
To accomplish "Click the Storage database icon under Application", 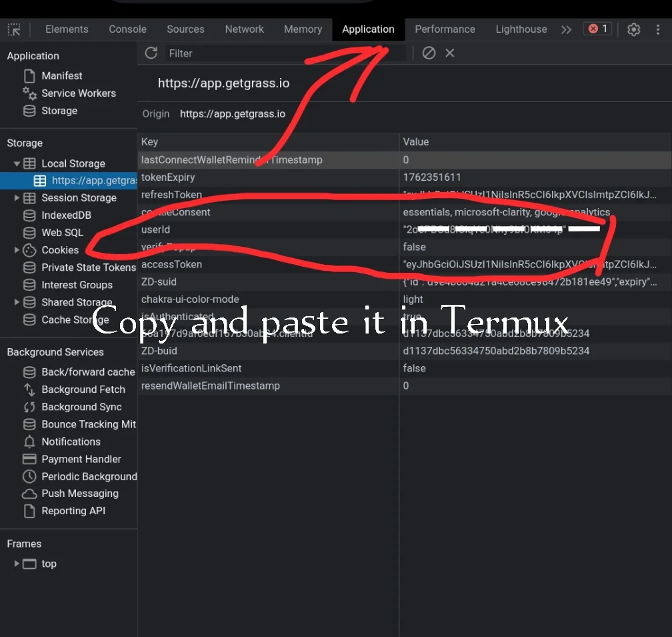I will (29, 111).
